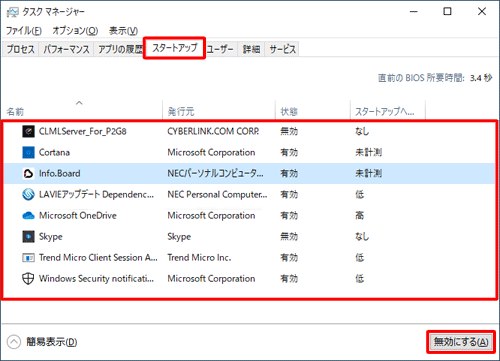Switch to the アプリの履歴 tab
Image resolution: width=500 pixels, height=361 pixels.
pos(120,49)
